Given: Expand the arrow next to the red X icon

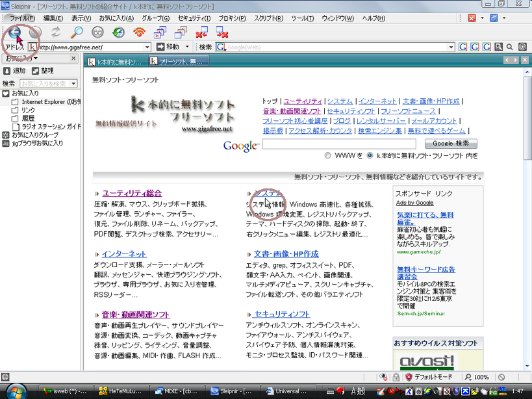Looking at the screenshot, I should click(x=482, y=18).
